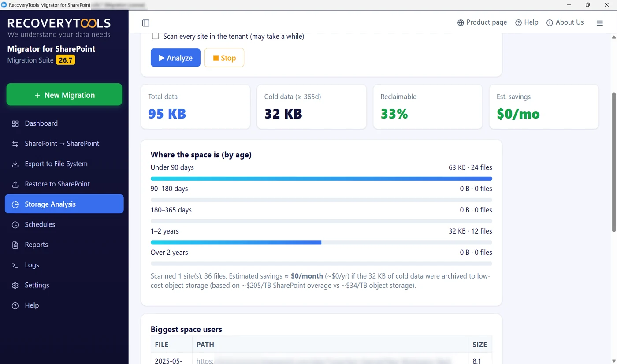The width and height of the screenshot is (617, 364).
Task: Open the Schedules page
Action: pos(64,224)
